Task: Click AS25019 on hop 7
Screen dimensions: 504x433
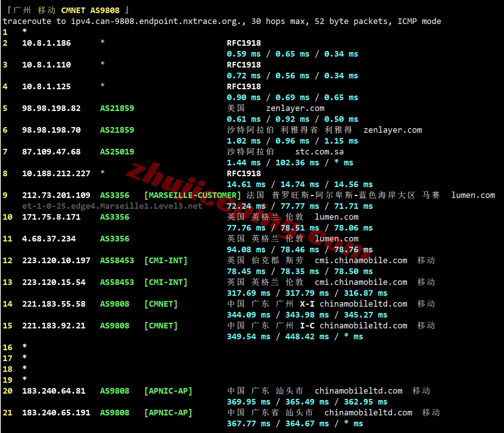Action: pyautogui.click(x=117, y=152)
